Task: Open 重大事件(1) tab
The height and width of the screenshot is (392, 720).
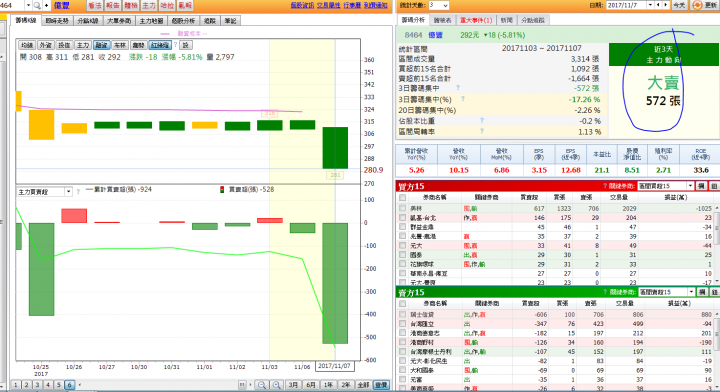Action: [x=476, y=20]
